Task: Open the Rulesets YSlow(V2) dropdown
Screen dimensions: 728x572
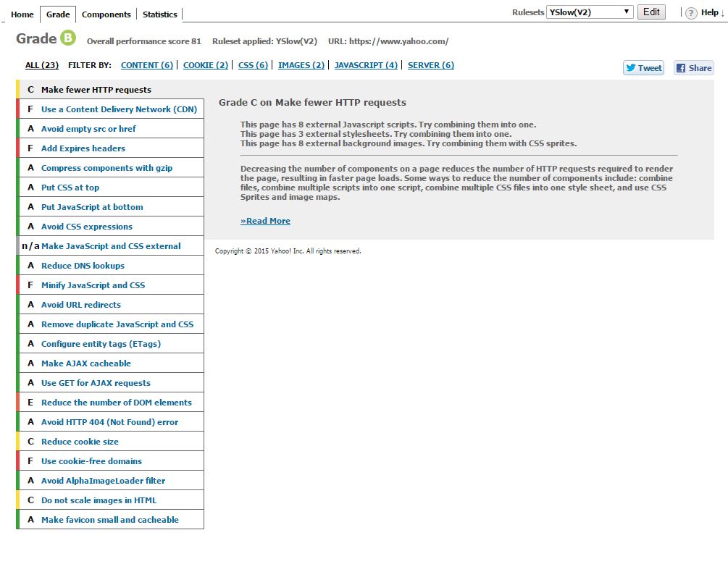Action: (590, 12)
